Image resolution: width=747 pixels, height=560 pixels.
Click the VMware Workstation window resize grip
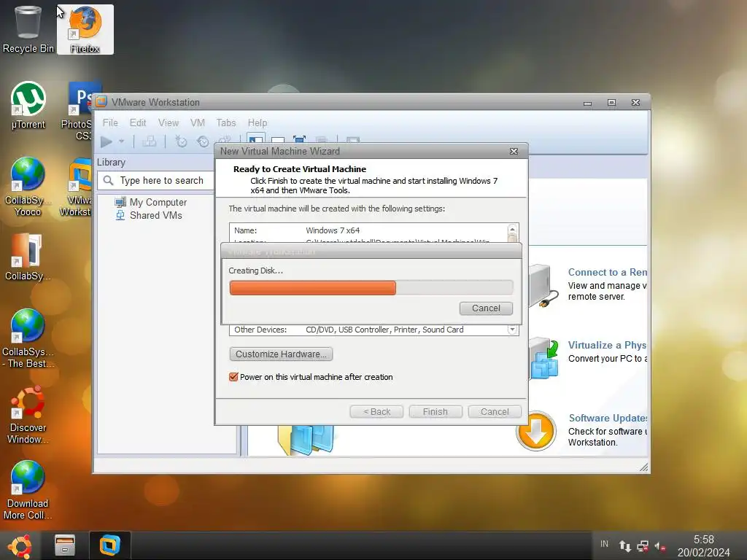coord(643,467)
